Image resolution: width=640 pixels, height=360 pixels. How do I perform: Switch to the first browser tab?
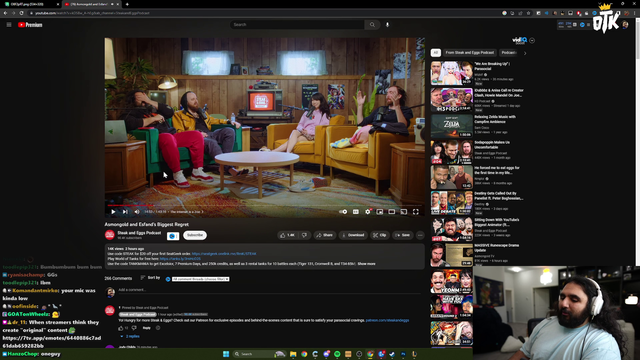(x=31, y=4)
